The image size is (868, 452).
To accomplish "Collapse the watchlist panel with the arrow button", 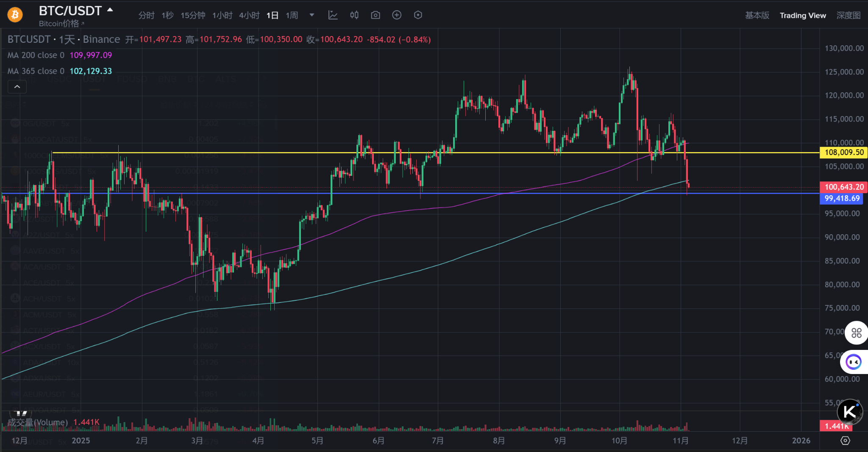I will pyautogui.click(x=17, y=86).
